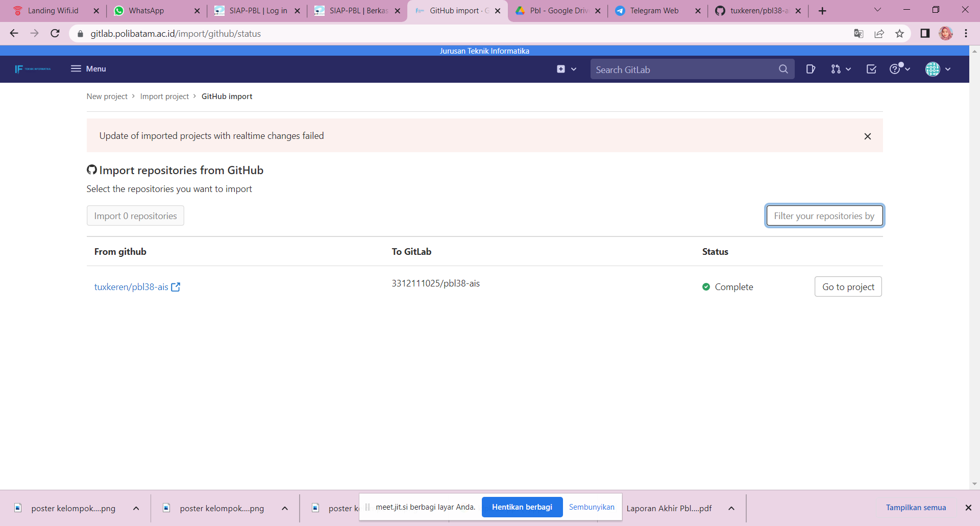Open the Menu hamburger in GitLab navbar
The width and height of the screenshot is (980, 526).
coord(88,69)
